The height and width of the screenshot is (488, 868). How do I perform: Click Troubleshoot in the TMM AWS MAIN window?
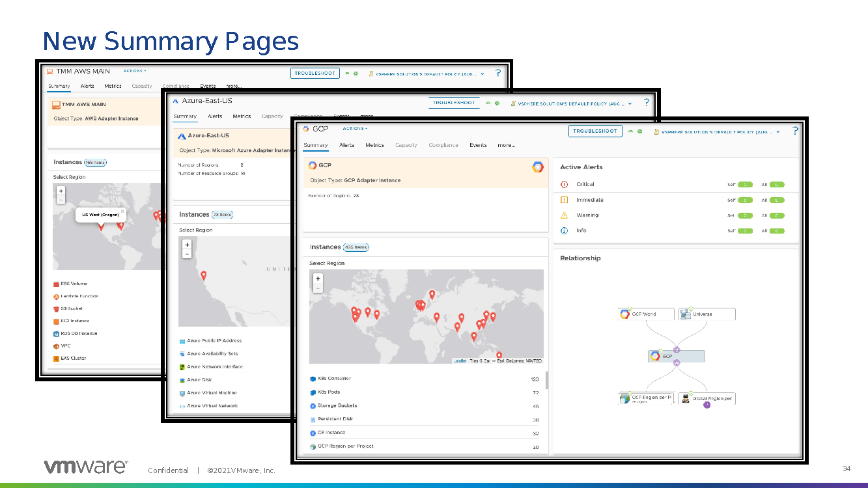[x=315, y=74]
